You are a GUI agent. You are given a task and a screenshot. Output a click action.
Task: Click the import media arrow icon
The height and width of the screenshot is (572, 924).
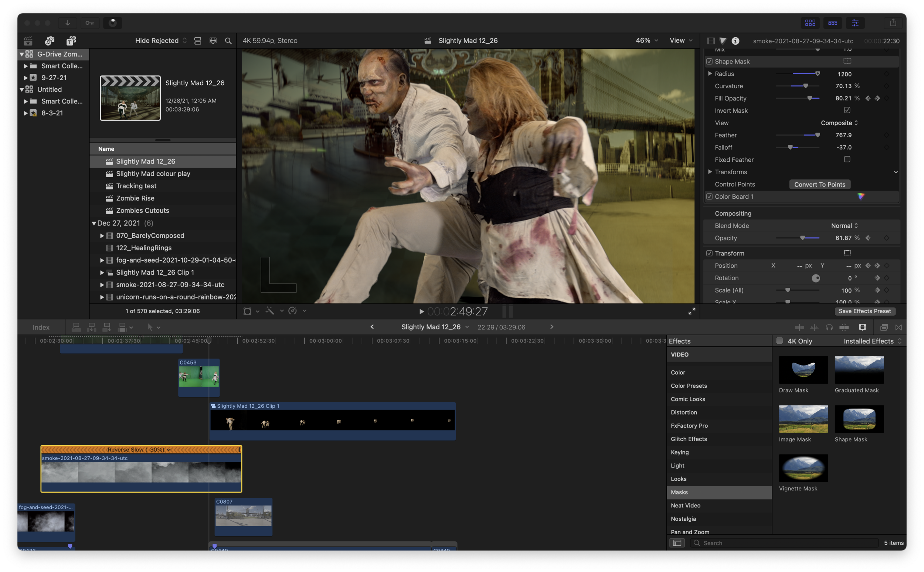pyautogui.click(x=67, y=23)
